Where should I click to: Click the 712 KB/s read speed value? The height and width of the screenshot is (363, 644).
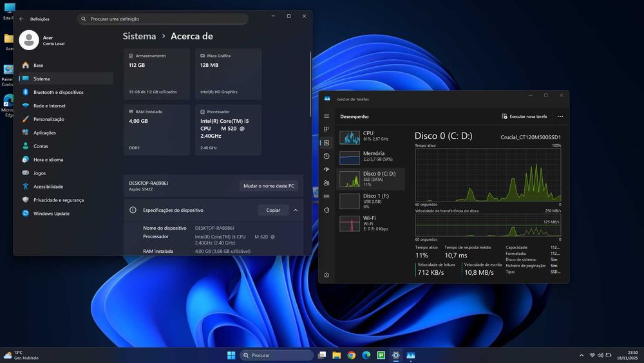(431, 272)
